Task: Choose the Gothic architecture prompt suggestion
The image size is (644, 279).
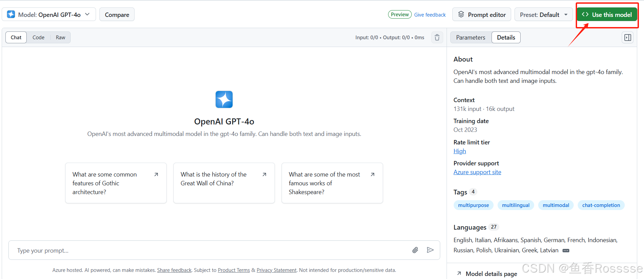Action: pos(116,183)
